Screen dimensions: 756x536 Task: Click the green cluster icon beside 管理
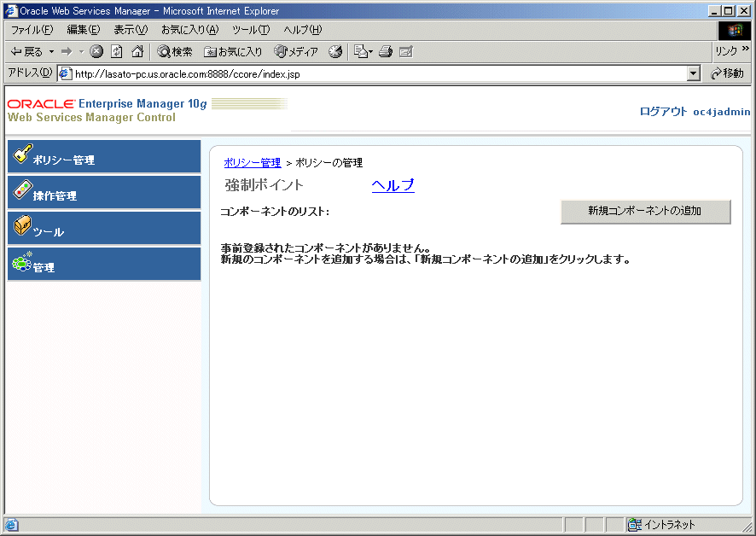(22, 261)
